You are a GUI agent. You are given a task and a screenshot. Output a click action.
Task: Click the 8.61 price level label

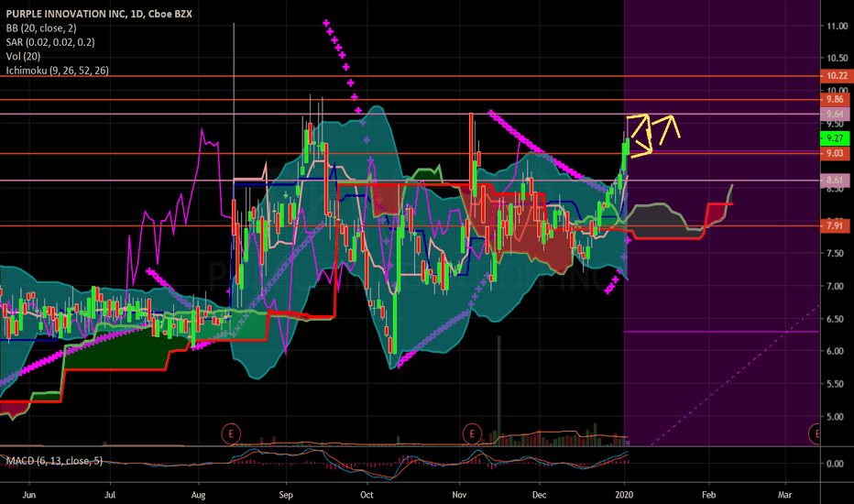pos(835,181)
